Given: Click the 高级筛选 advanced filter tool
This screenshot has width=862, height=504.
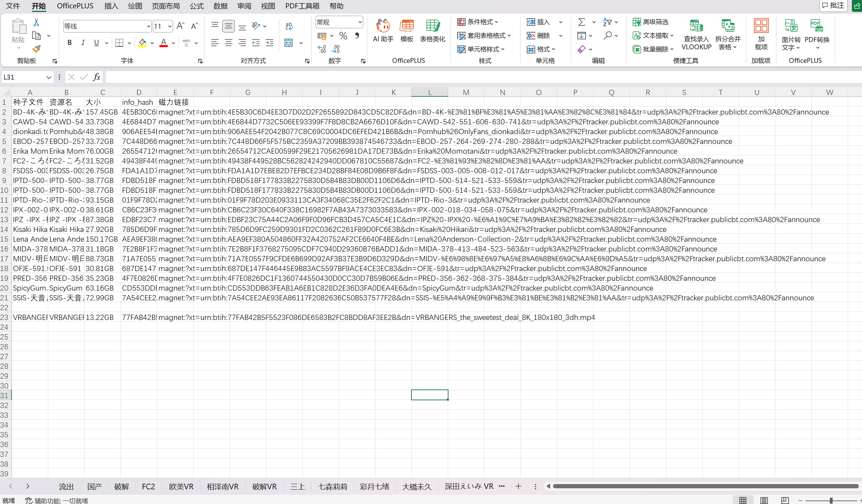Looking at the screenshot, I should pyautogui.click(x=651, y=22).
